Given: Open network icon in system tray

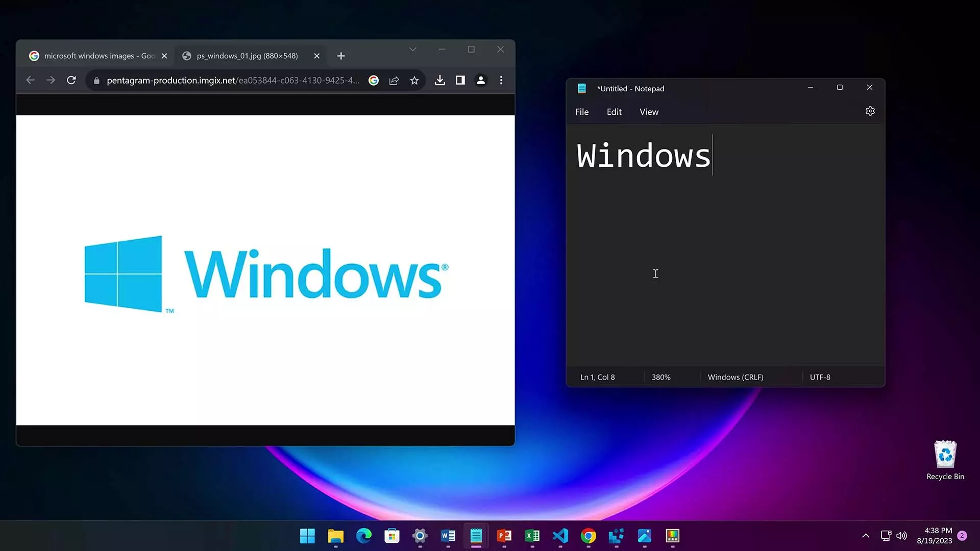Looking at the screenshot, I should [886, 536].
